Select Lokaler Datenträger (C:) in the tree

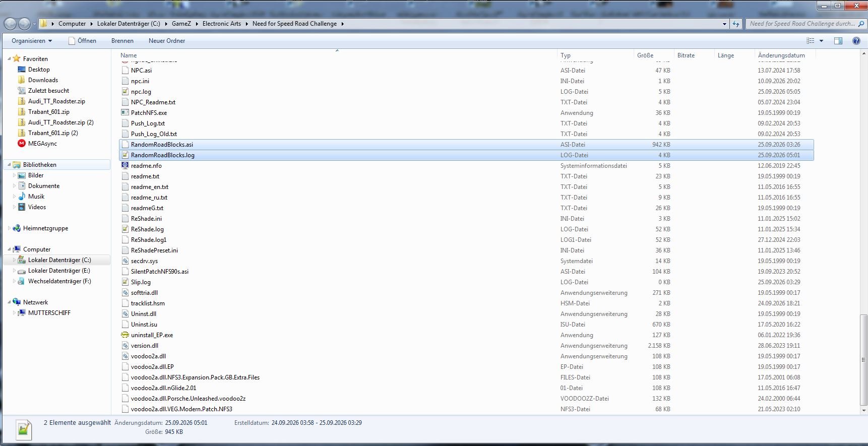point(59,260)
